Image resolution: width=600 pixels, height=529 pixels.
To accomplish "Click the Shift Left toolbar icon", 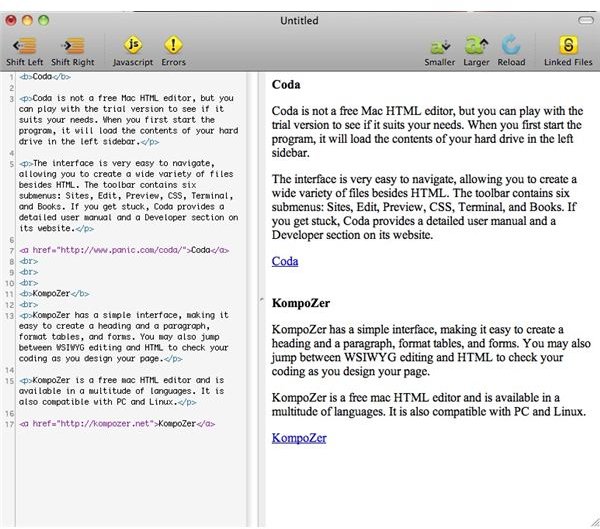I will point(25,46).
